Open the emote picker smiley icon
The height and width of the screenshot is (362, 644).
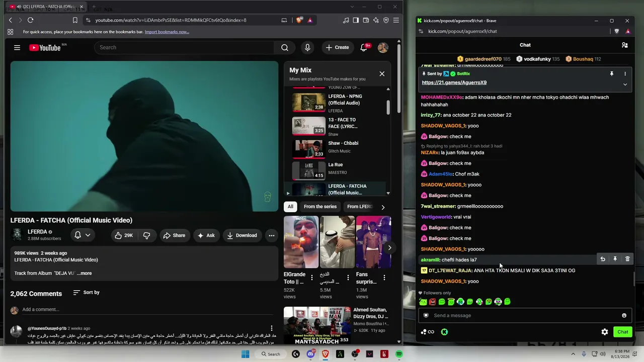(624, 316)
